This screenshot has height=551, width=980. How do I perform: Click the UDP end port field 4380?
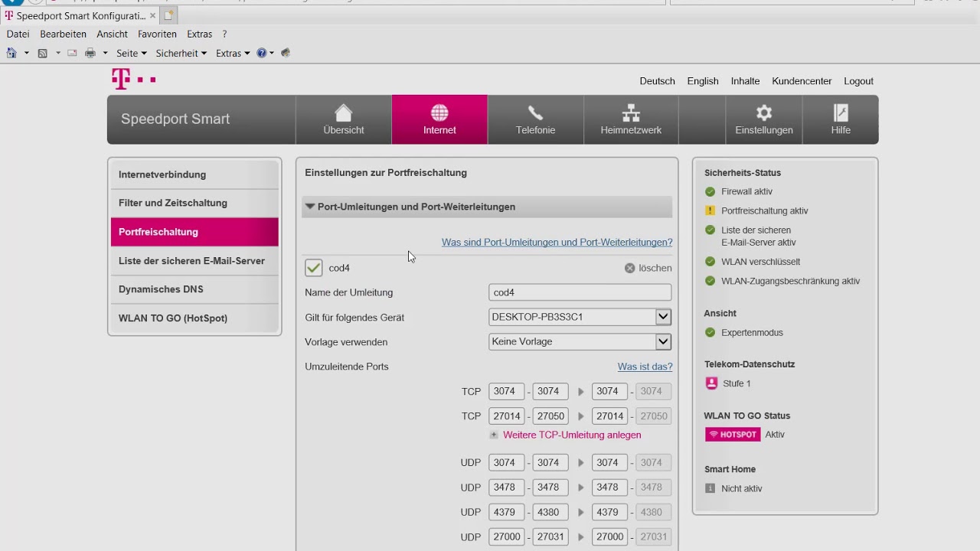click(x=551, y=512)
